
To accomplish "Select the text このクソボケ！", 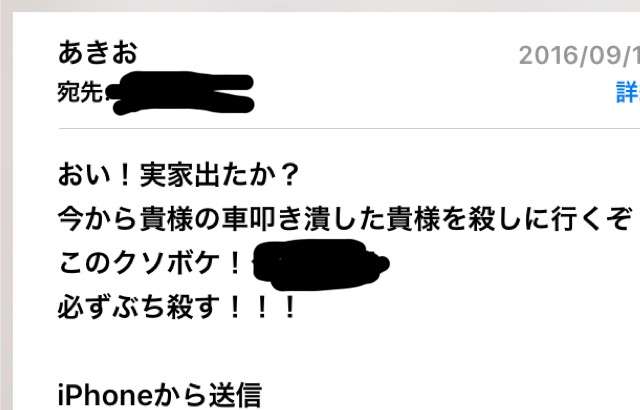I will coord(151,262).
